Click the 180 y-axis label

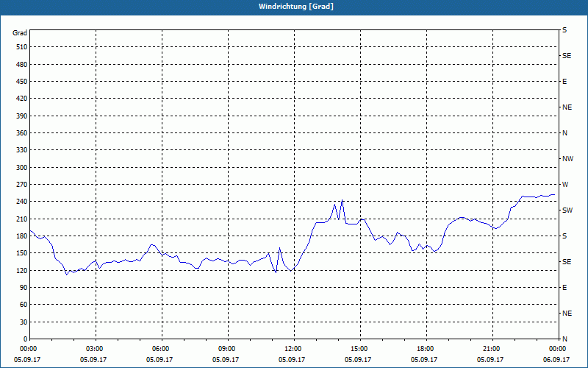click(22, 236)
